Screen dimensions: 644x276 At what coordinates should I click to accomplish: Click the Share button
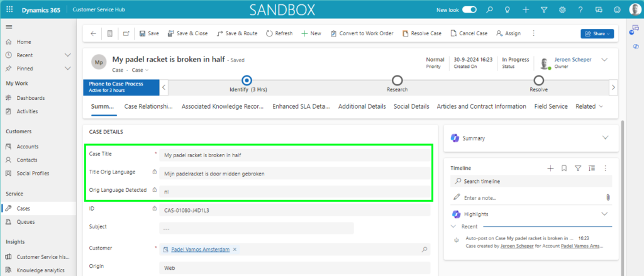(x=596, y=33)
